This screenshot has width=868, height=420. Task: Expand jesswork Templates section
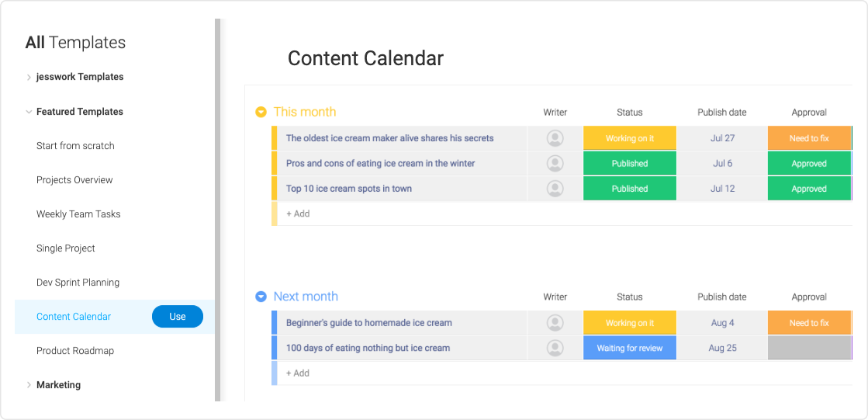(x=29, y=77)
